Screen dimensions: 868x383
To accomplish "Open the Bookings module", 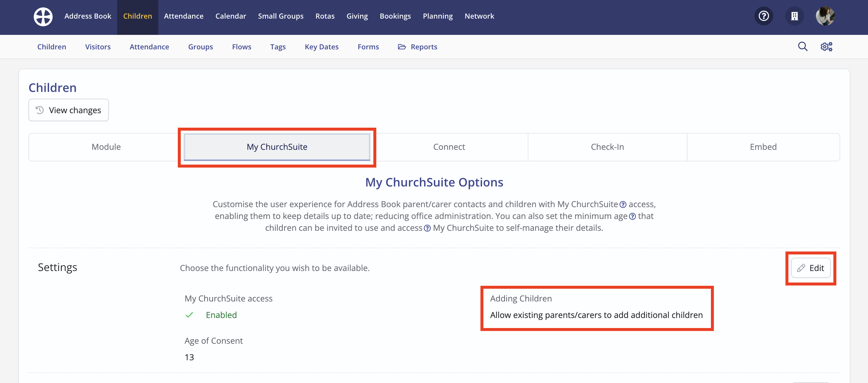I will pyautogui.click(x=395, y=16).
